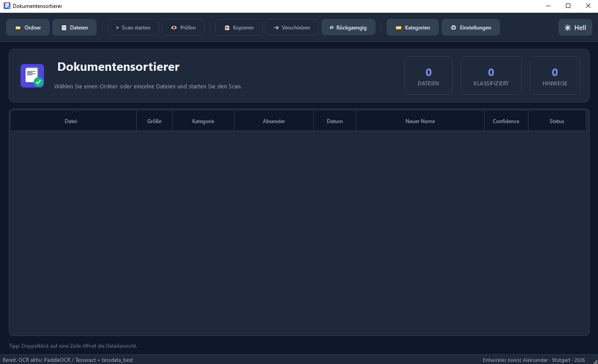
Task: Click the 'Bereit. OCR aktiv' status text
Action: (68, 360)
